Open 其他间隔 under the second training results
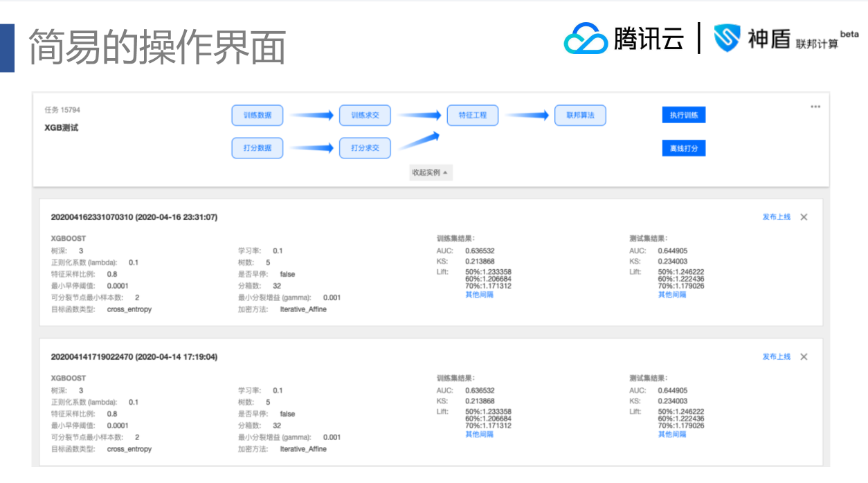The height and width of the screenshot is (483, 868). coord(478,433)
